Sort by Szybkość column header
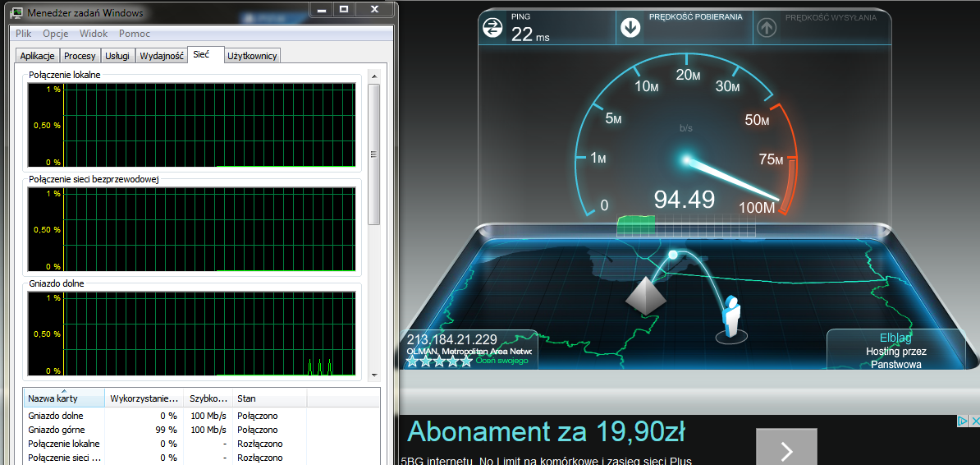The width and height of the screenshot is (980, 465). 208,398
